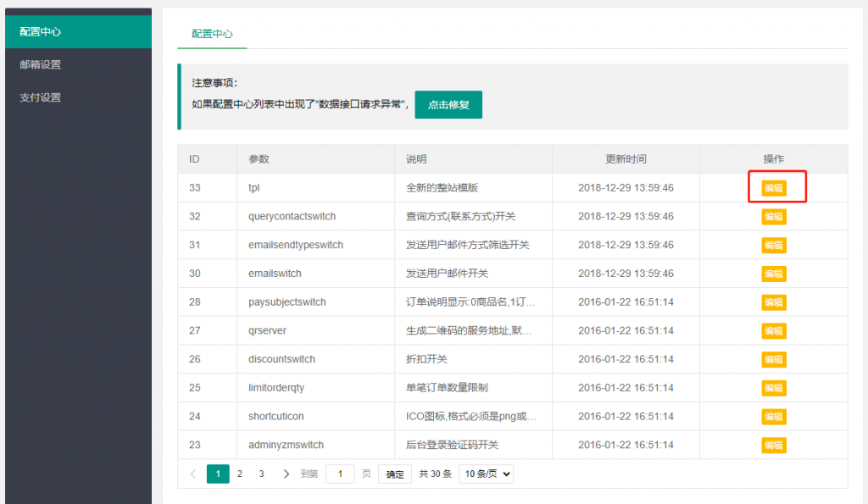Open 支付设置 in the sidebar
The width and height of the screenshot is (868, 504).
pos(41,97)
